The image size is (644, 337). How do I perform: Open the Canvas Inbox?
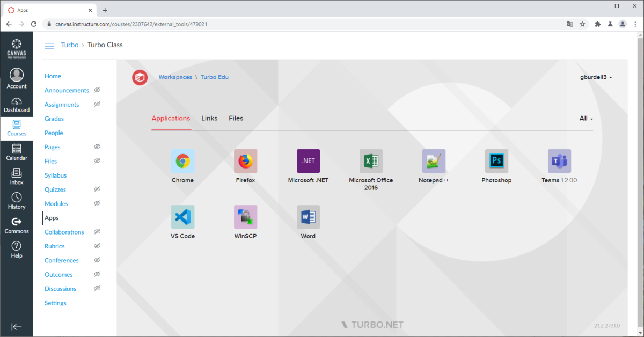tap(17, 177)
